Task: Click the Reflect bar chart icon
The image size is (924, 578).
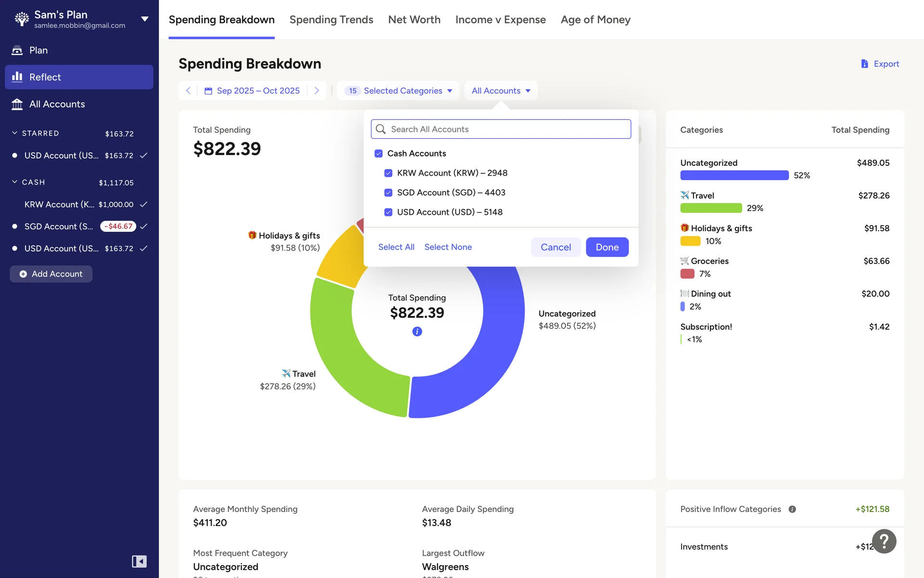Action: pos(17,77)
